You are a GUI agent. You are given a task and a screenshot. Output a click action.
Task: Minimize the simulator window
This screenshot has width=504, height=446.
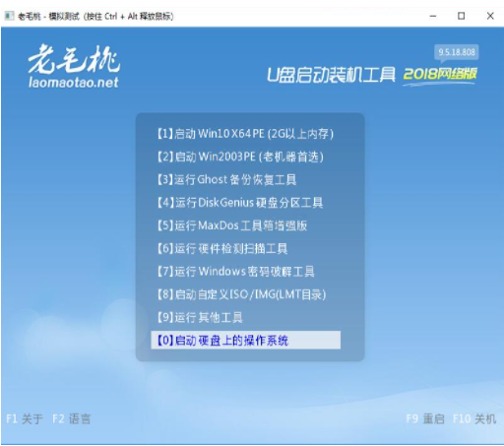[x=433, y=16]
